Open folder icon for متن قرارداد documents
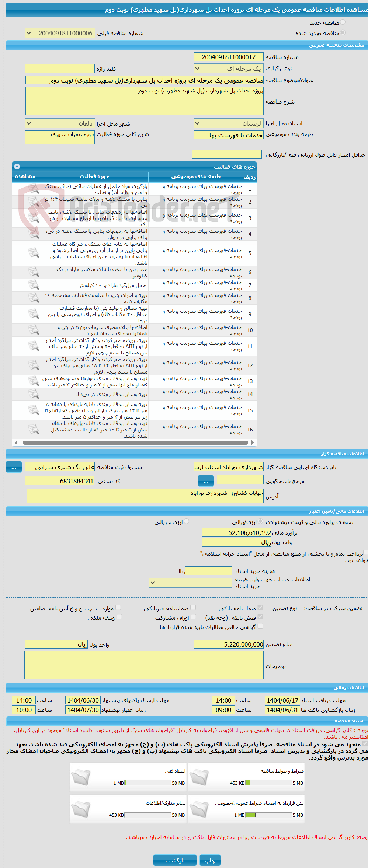This screenshot has width=368, height=868. (x=199, y=809)
